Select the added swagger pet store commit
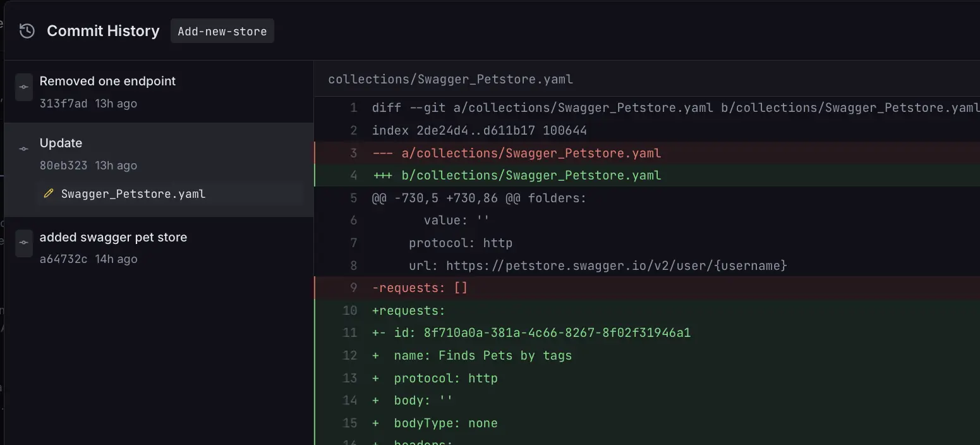 114,237
